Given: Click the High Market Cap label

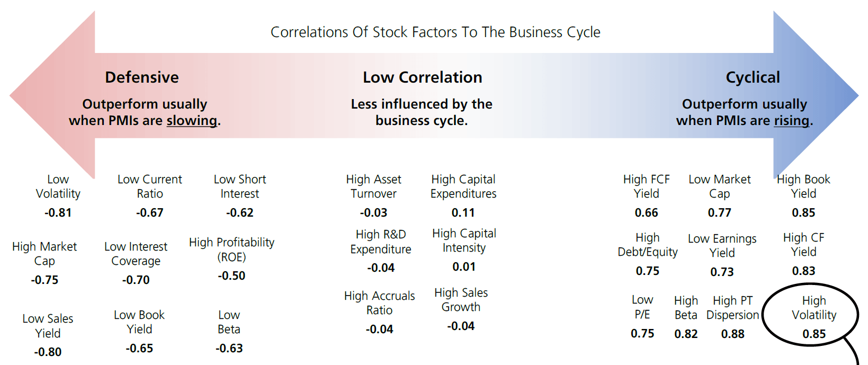Looking at the screenshot, I should 44,254.
